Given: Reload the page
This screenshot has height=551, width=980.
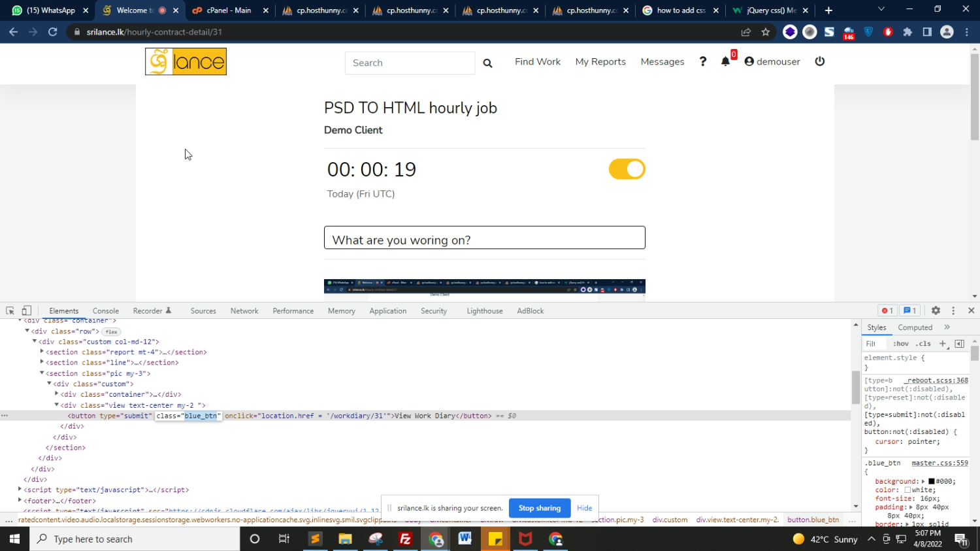Looking at the screenshot, I should [53, 32].
